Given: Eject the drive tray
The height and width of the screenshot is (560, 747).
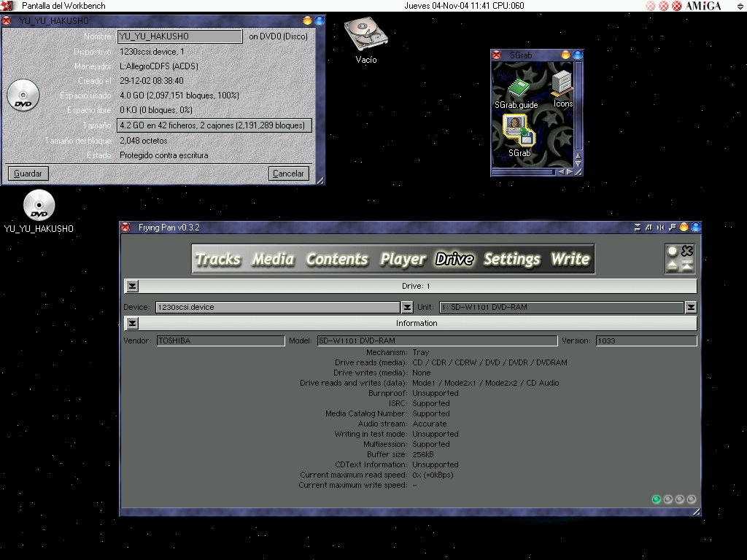Looking at the screenshot, I should 672,265.
